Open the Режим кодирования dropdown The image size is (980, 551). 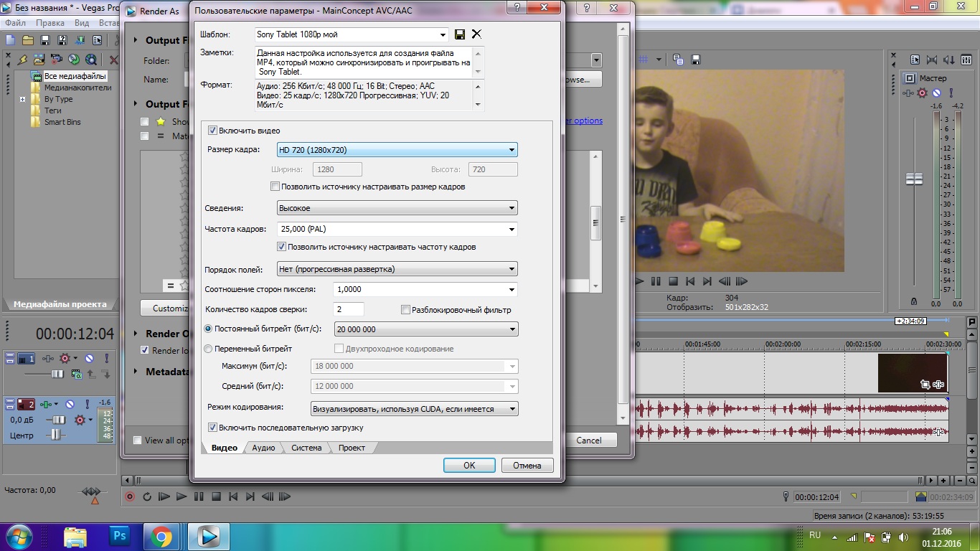coord(415,409)
